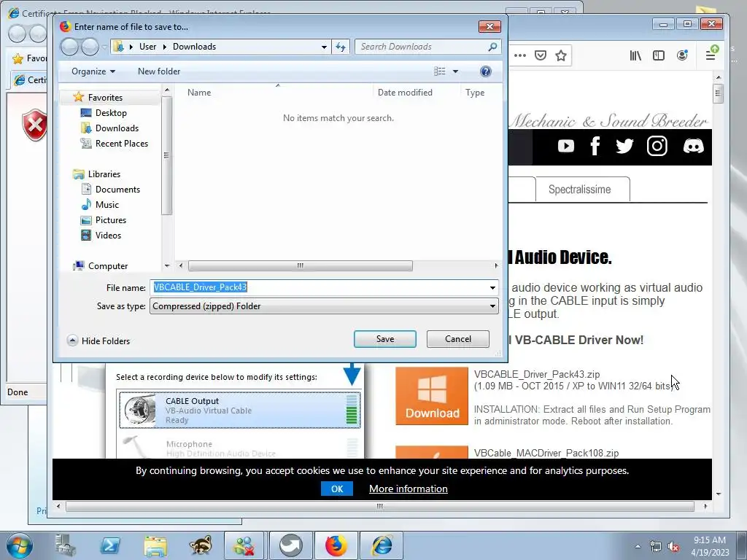The image size is (747, 560).
Task: Open Firefox account icon
Action: pos(682,55)
